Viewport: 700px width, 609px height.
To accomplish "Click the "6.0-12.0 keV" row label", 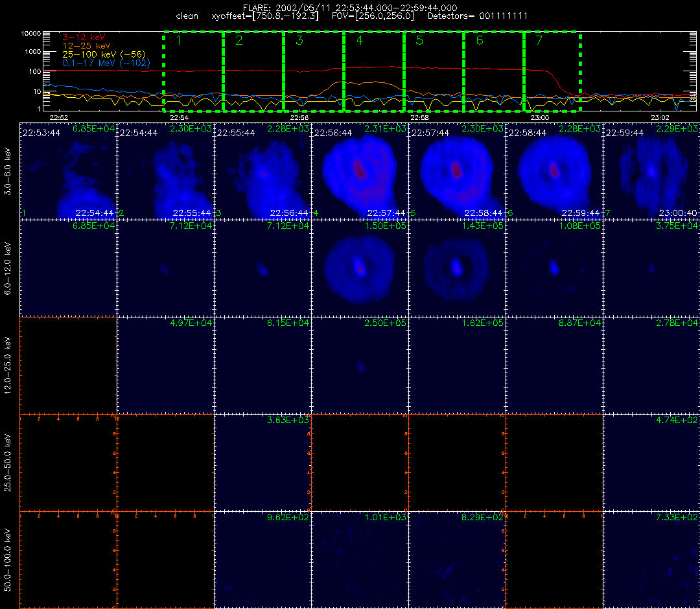I will point(8,269).
